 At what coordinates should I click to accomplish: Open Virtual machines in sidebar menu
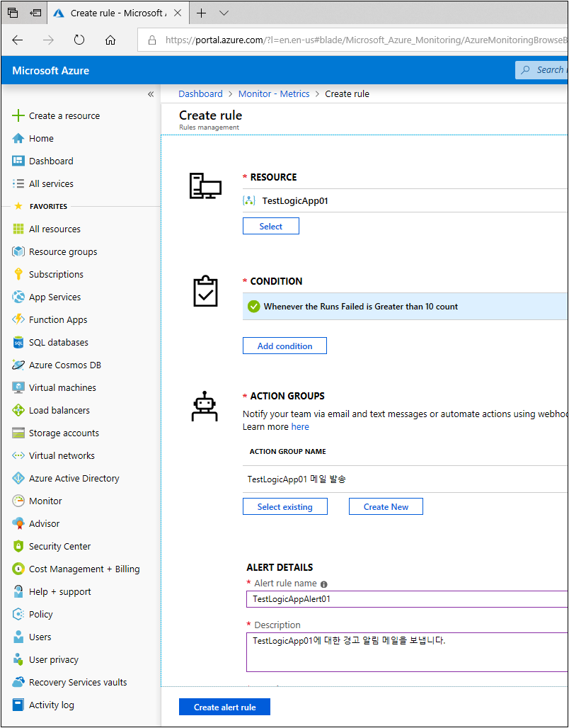[63, 387]
